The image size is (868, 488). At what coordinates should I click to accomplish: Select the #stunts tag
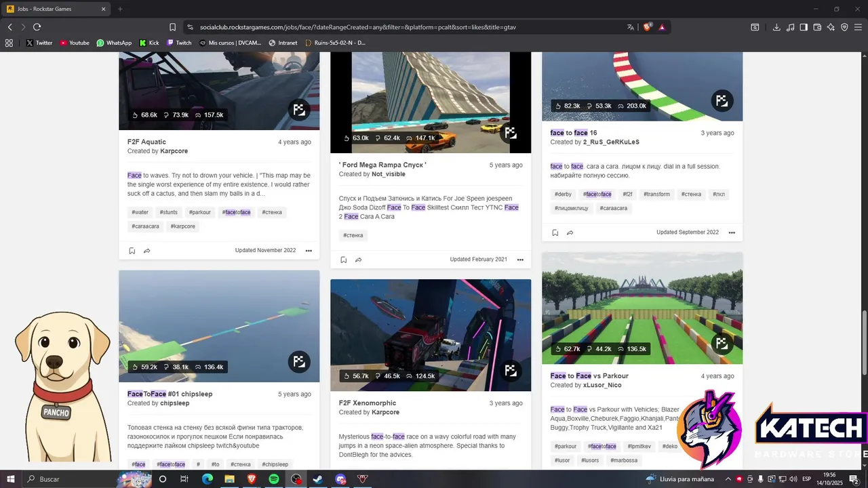point(168,212)
